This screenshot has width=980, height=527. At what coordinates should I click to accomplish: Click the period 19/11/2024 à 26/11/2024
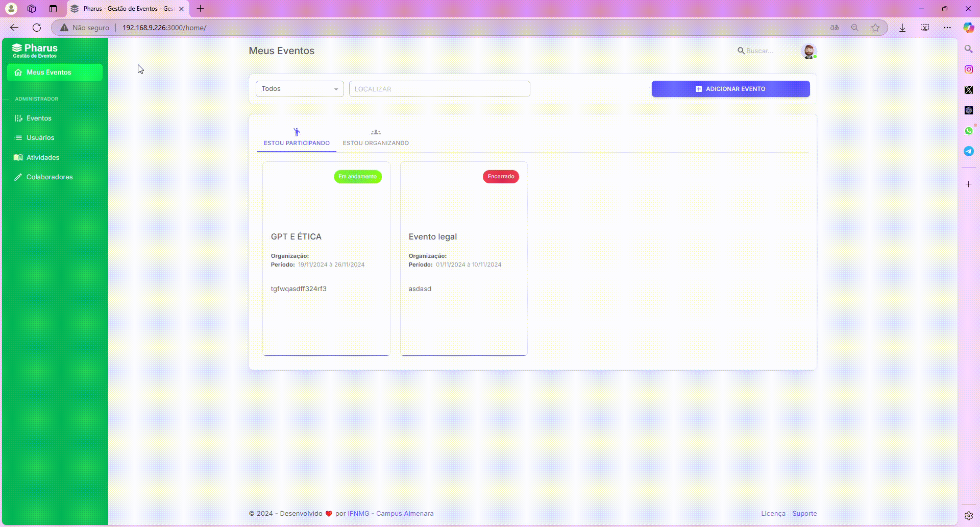[x=331, y=265]
